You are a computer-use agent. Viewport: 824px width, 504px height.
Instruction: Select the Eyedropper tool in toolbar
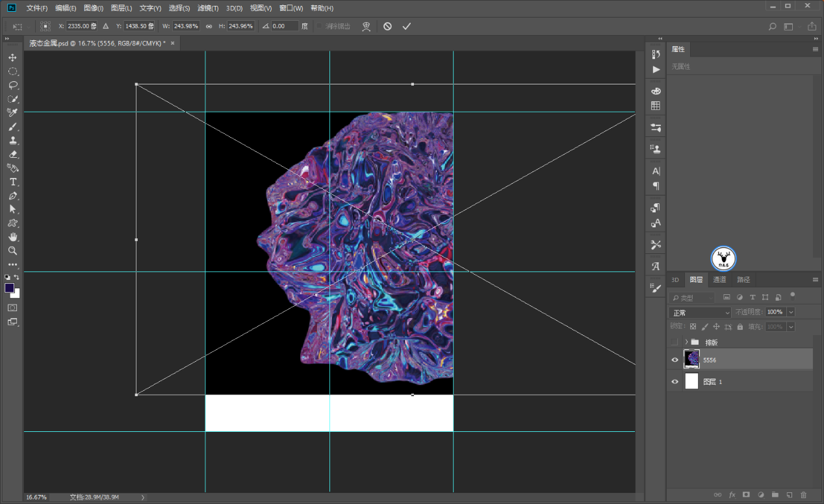[x=12, y=113]
